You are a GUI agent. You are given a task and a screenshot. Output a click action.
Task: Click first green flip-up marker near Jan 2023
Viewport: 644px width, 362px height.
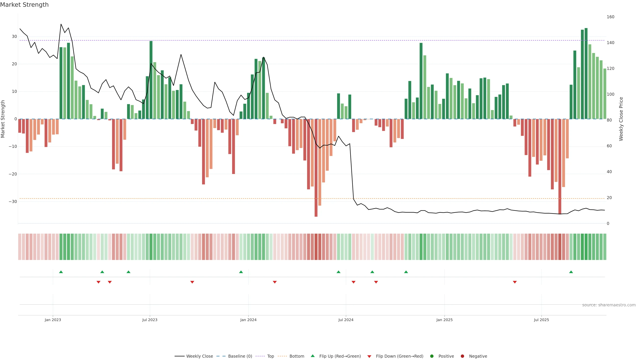pos(61,272)
